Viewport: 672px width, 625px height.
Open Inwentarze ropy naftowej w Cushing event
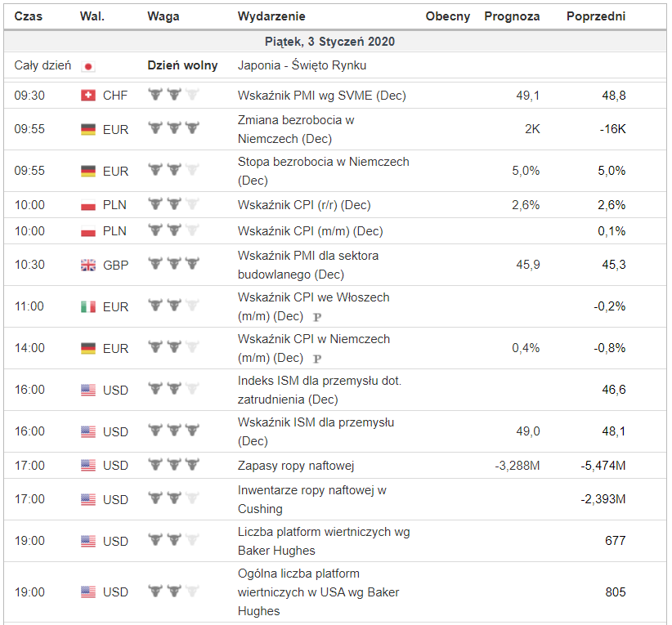(x=311, y=499)
